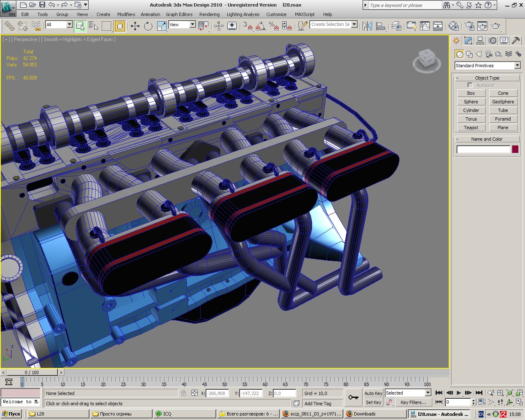The height and width of the screenshot is (420, 525).
Task: Select the Select and Link tool
Action: coord(9,26)
